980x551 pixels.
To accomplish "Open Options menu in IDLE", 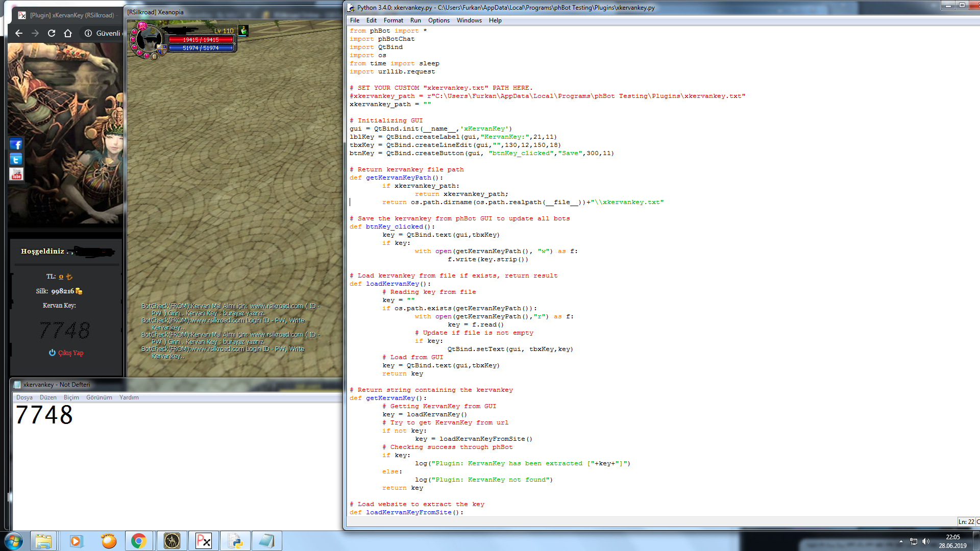I will click(x=438, y=20).
